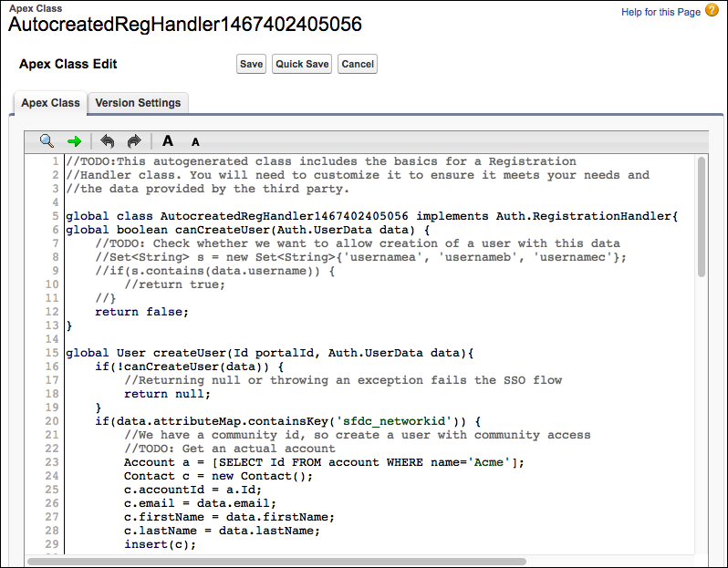Open the search magnifier in editor toolbar

pos(47,141)
